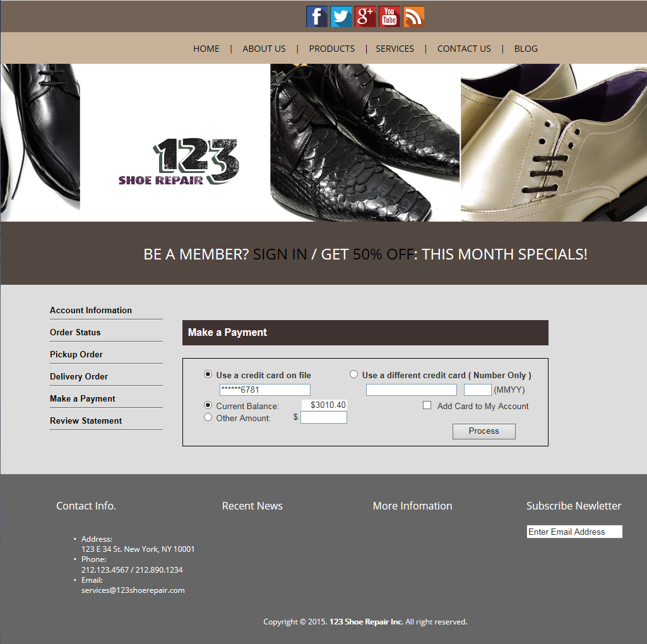The image size is (647, 644).
Task: Click the card on file field ******6781
Action: click(x=265, y=390)
